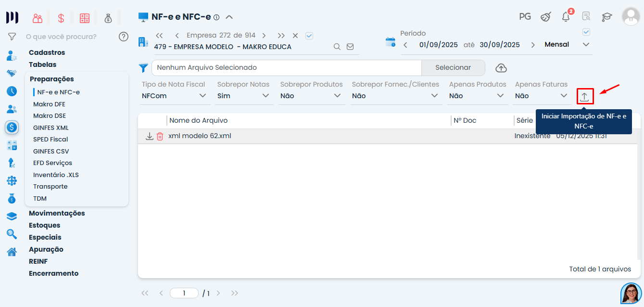This screenshot has height=307, width=644.
Task: Go to last company with double right arrows
Action: pos(281,36)
